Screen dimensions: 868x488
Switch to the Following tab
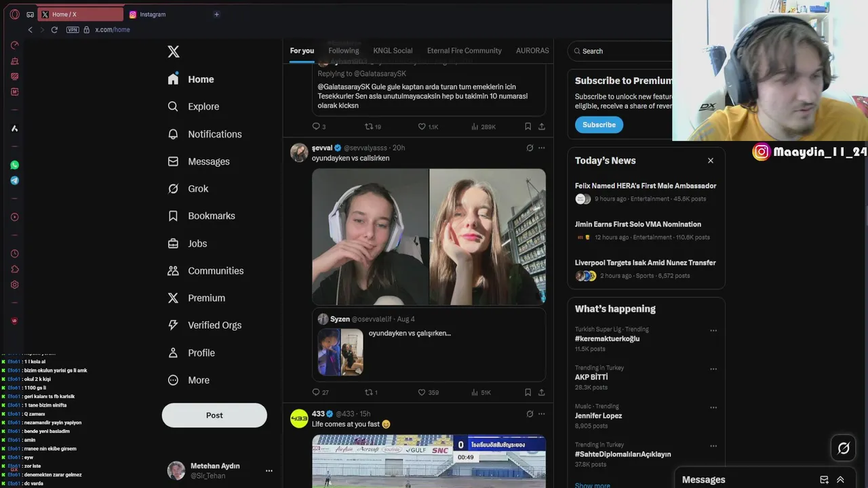344,51
